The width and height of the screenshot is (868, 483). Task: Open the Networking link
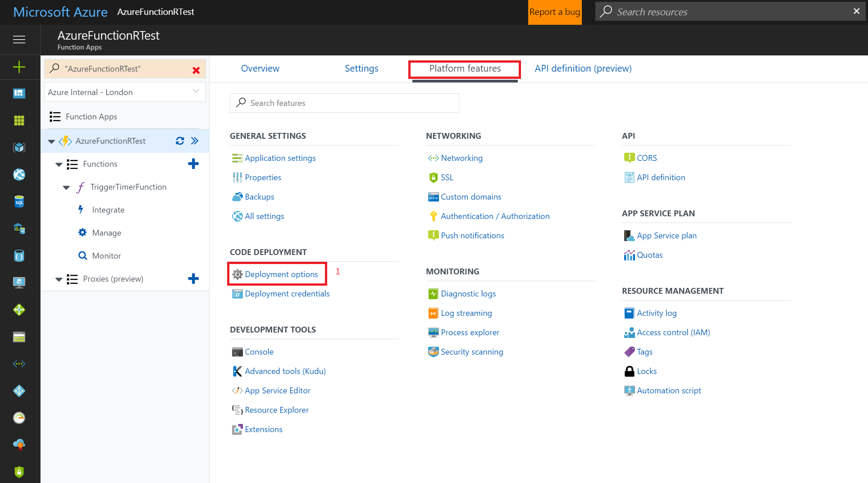point(461,158)
